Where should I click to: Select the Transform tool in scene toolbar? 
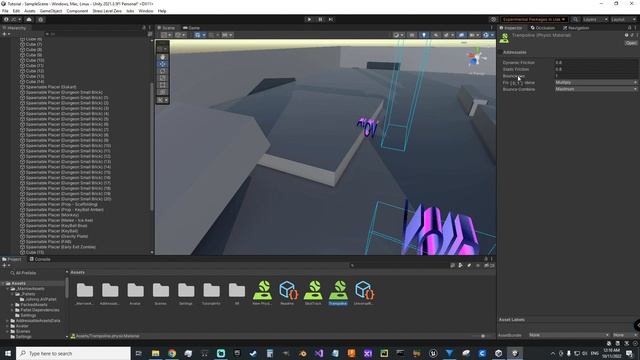(162, 92)
